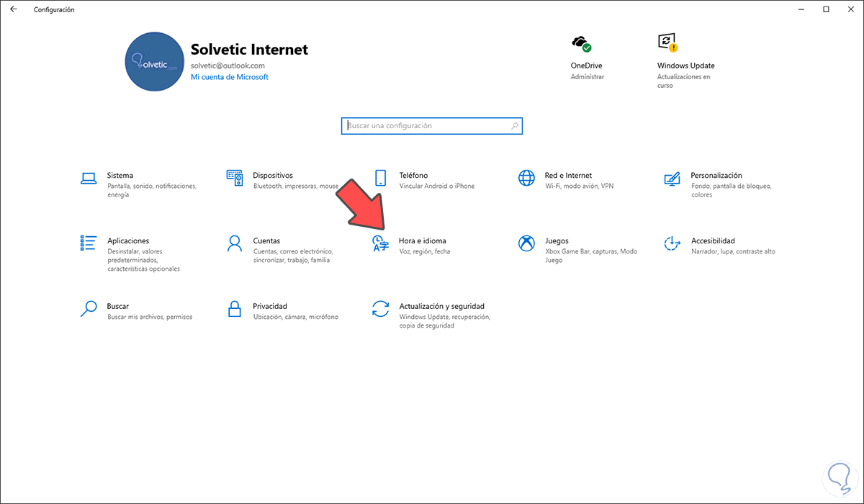The image size is (864, 504).
Task: Click the Dispositivos devices icon
Action: [x=235, y=178]
